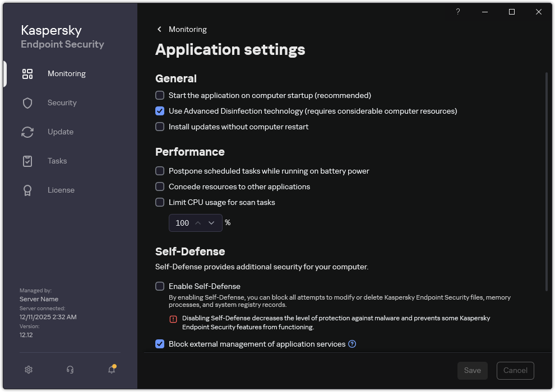Open the CPU usage percentage dropdown
The image size is (555, 392).
(212, 223)
